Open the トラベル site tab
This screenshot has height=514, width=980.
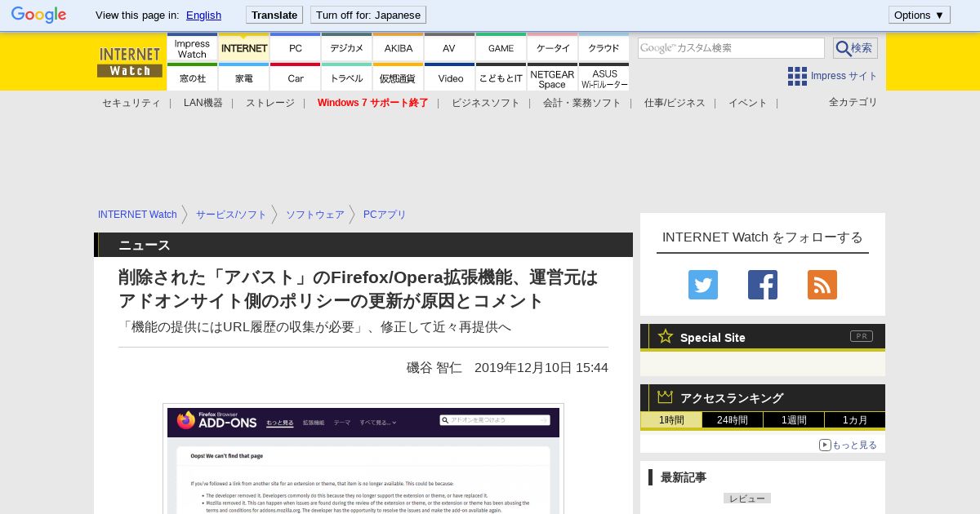coord(347,78)
